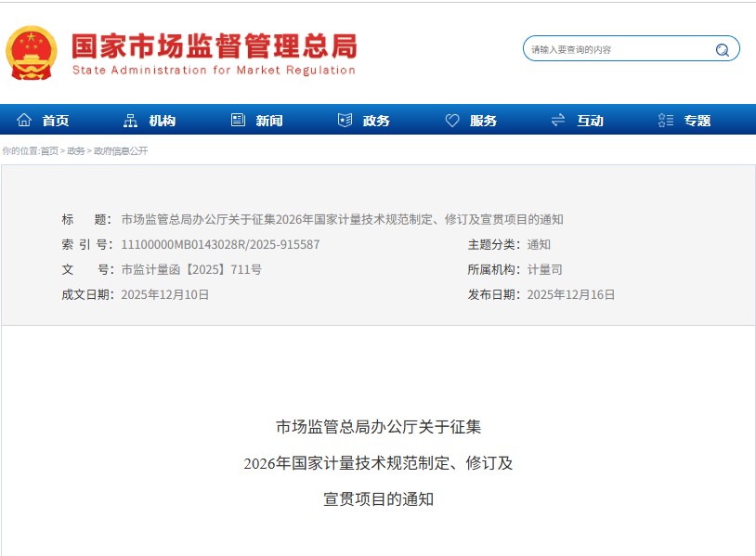Click the document icon beside 政务
This screenshot has width=756, height=556.
point(345,121)
